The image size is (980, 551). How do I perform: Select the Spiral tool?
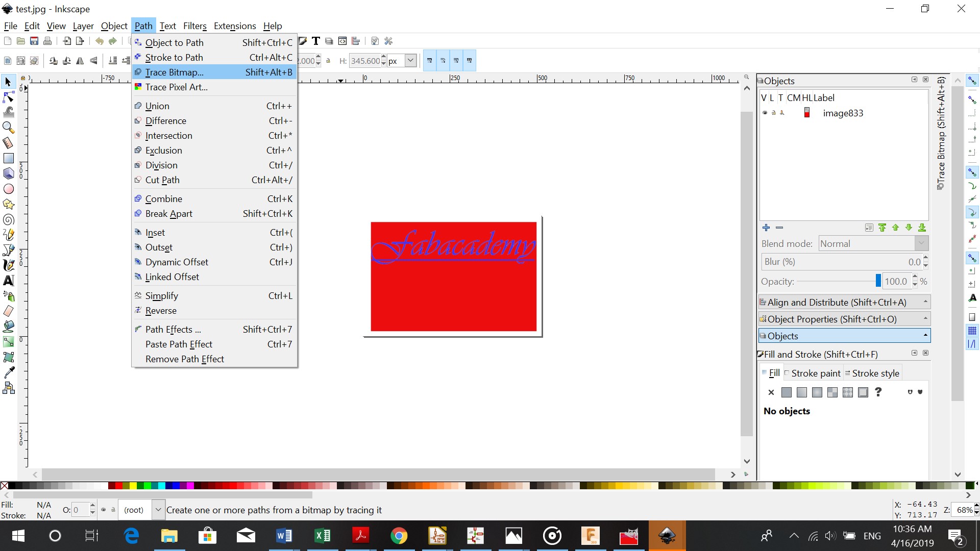click(9, 220)
